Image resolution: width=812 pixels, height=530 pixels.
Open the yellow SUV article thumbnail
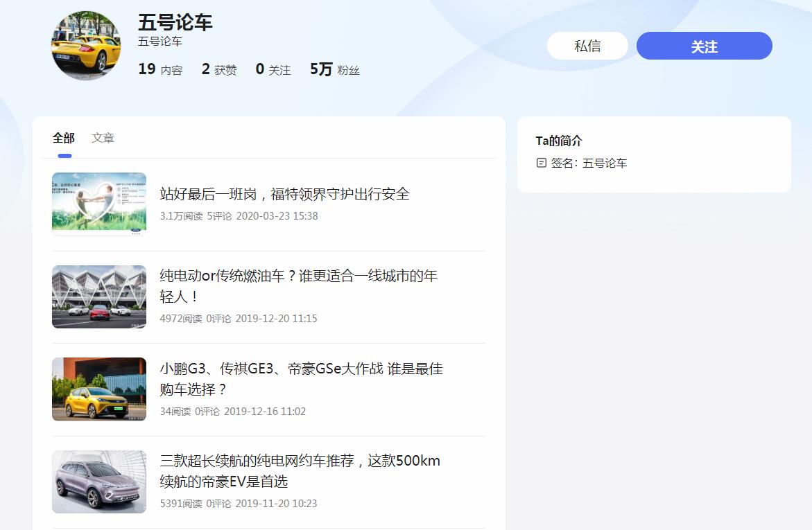click(x=99, y=389)
